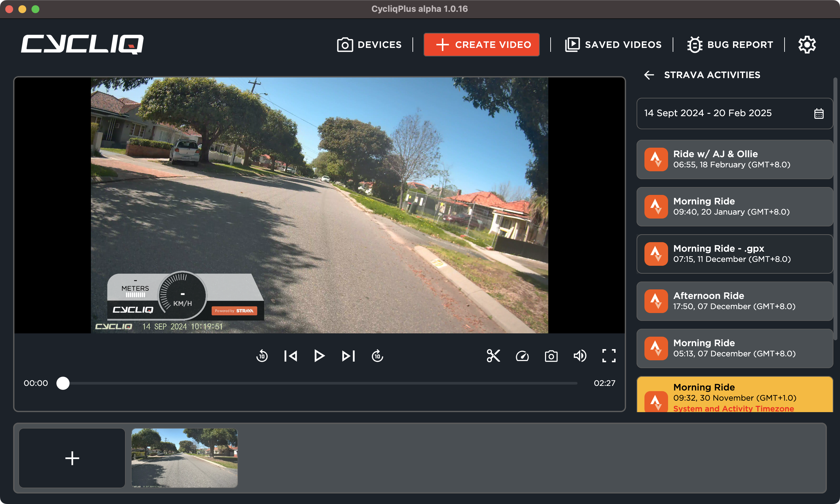Click the Create Video button
This screenshot has height=504, width=840.
(481, 45)
